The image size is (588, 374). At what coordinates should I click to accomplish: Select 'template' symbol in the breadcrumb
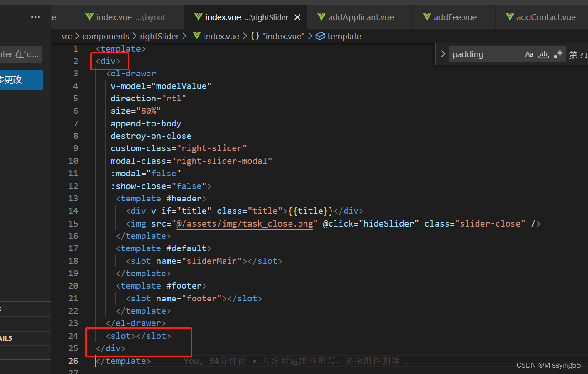point(344,36)
